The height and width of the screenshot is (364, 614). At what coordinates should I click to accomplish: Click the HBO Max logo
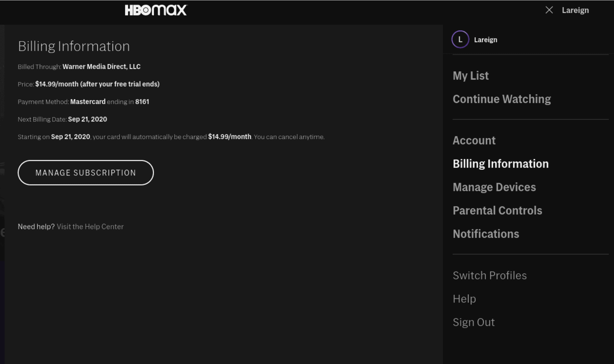click(x=156, y=10)
